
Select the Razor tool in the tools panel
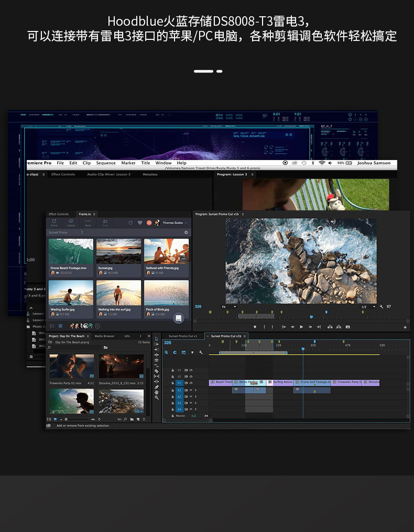pyautogui.click(x=156, y=371)
